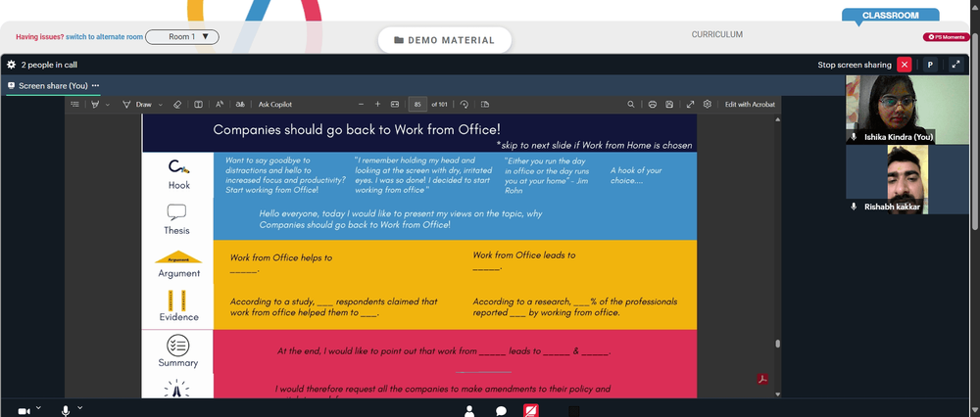Toggle the camera on or off
This screenshot has width=980, height=417.
(x=24, y=411)
